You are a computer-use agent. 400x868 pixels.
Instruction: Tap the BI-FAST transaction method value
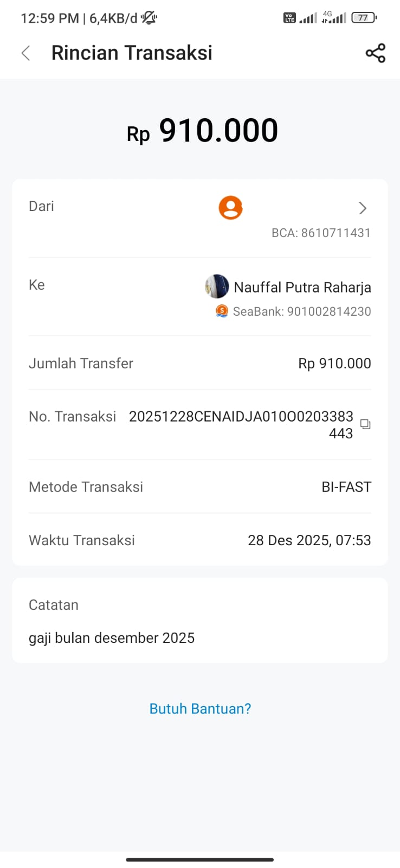pyautogui.click(x=346, y=487)
